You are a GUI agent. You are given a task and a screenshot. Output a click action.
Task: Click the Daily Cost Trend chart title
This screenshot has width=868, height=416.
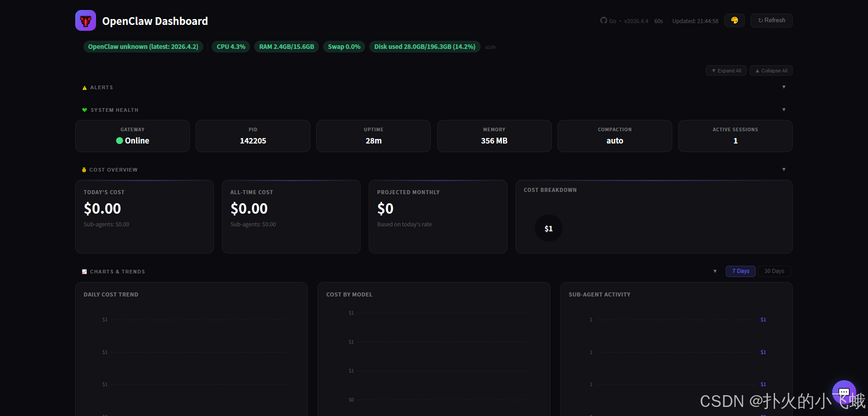(111, 295)
